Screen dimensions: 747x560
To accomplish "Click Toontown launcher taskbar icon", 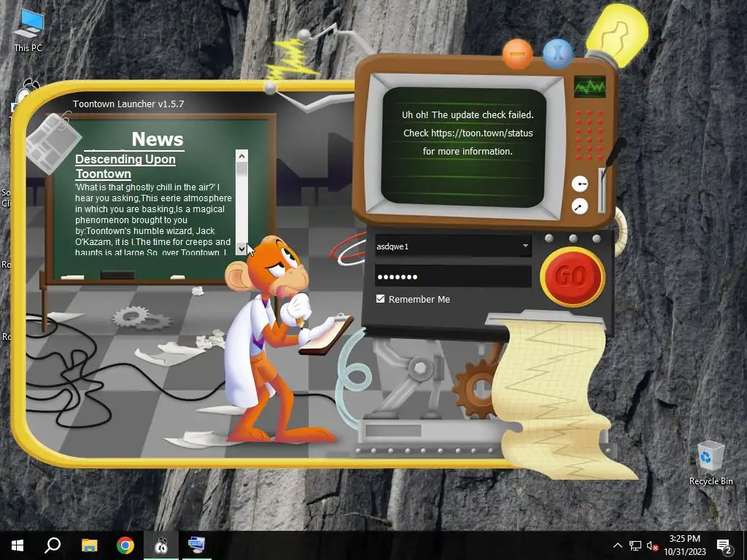I will click(161, 545).
